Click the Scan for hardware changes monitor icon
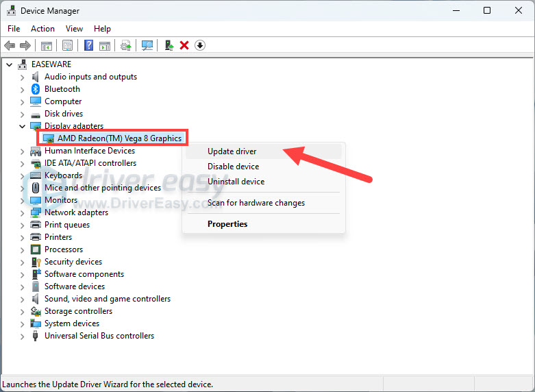 [x=147, y=45]
